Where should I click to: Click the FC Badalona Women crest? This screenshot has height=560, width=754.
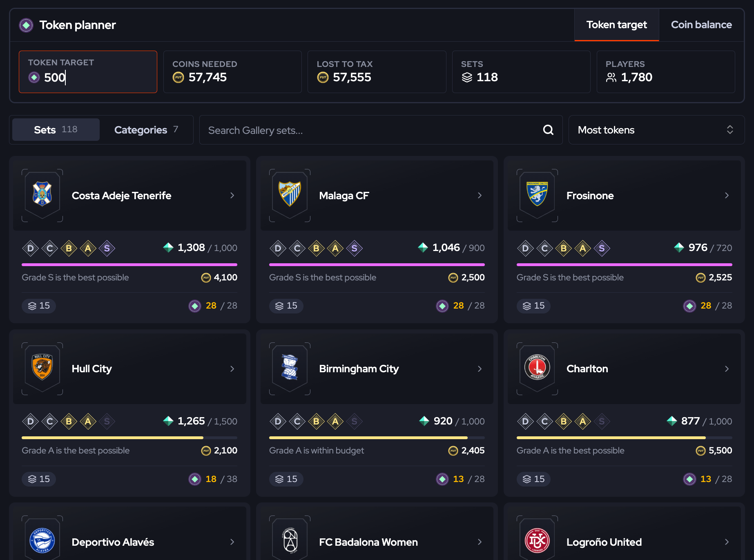[290, 540]
